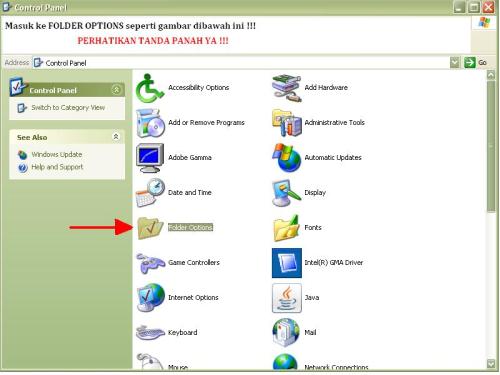Open the Help and Support link

[57, 167]
